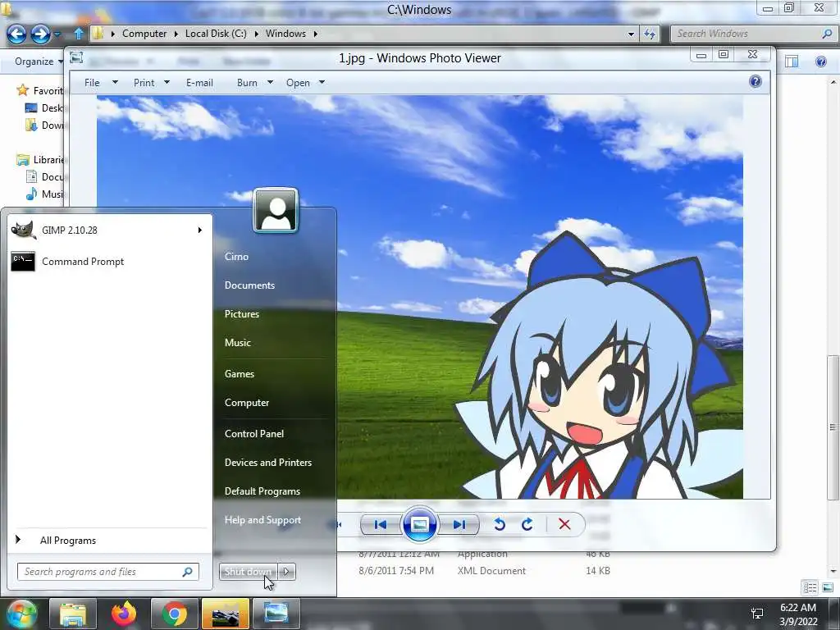The width and height of the screenshot is (840, 630).
Task: Click the Explorer Forward button
Action: coord(40,34)
